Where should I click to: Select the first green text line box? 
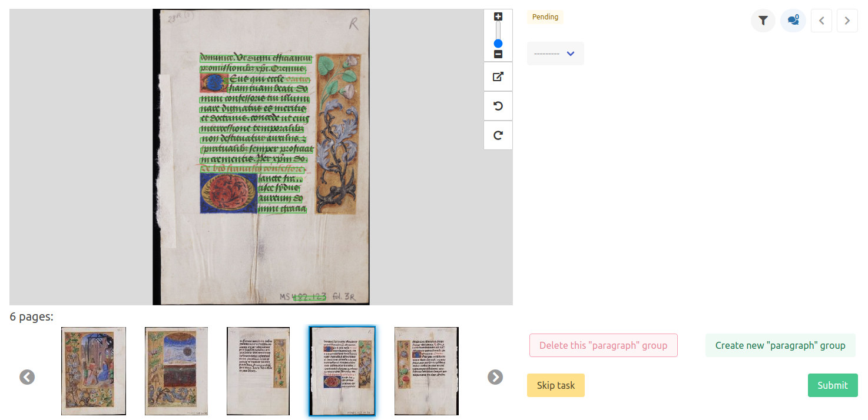[x=256, y=58]
